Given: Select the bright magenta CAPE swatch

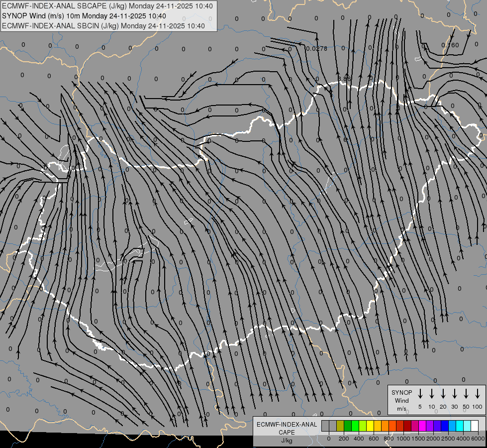Looking at the screenshot, I should point(423,426).
